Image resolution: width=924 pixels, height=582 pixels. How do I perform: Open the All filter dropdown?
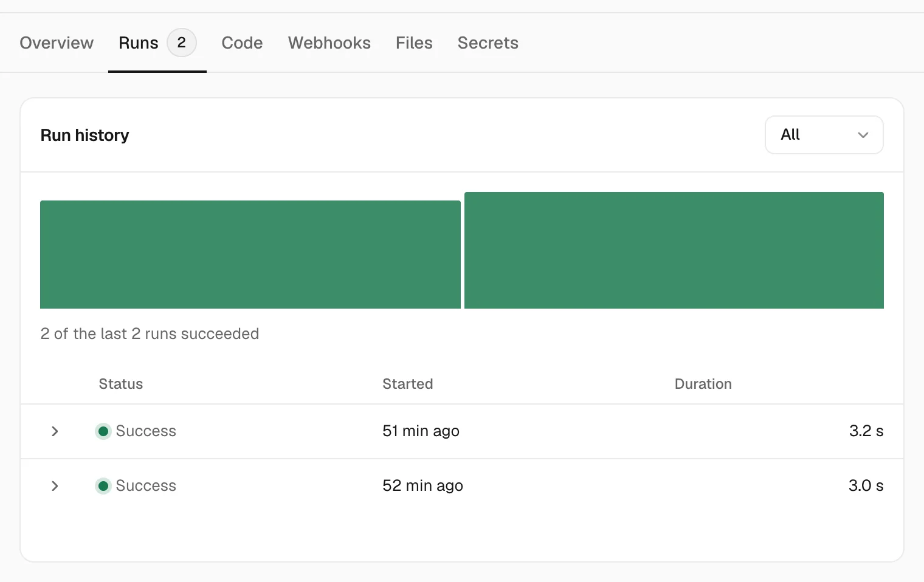point(824,135)
